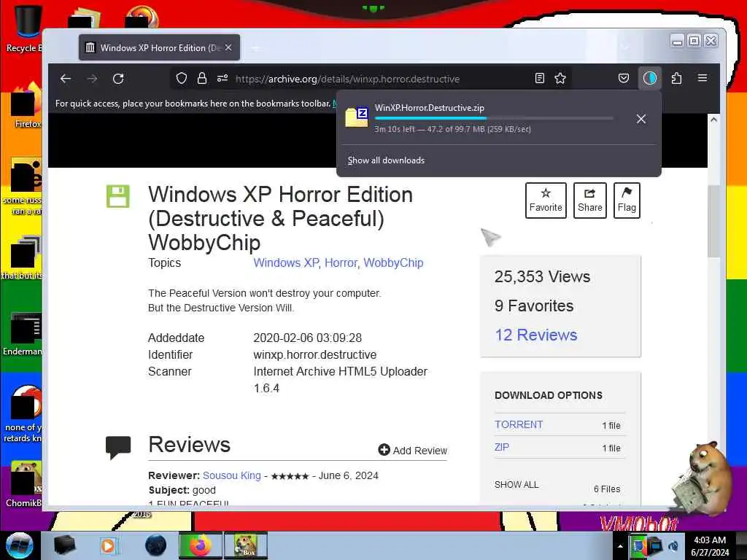Open the volume tray icon
The height and width of the screenshot is (560, 747).
(673, 545)
